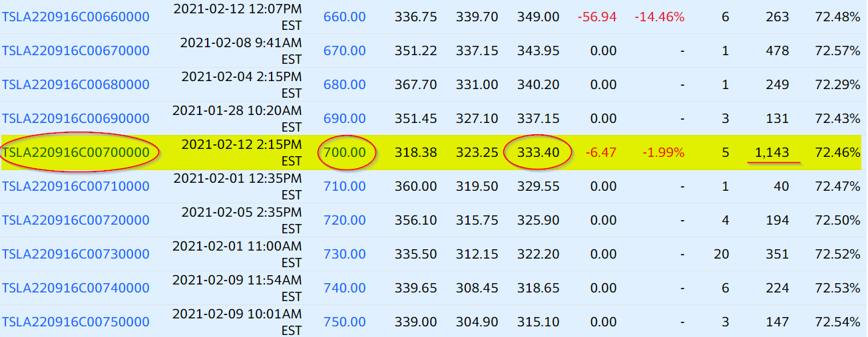Viewport: 868px width, 337px height.
Task: Select the 315.10 ask cell
Action: coord(538,322)
